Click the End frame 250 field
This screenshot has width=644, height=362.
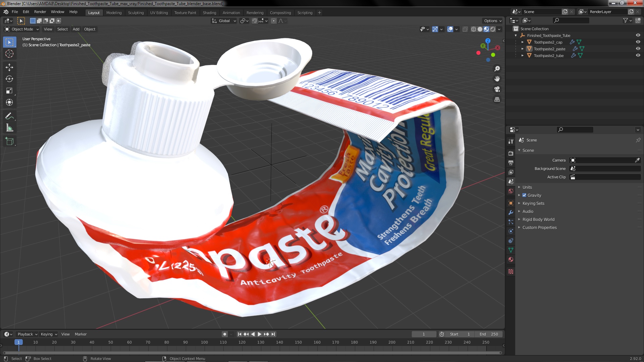pos(488,334)
